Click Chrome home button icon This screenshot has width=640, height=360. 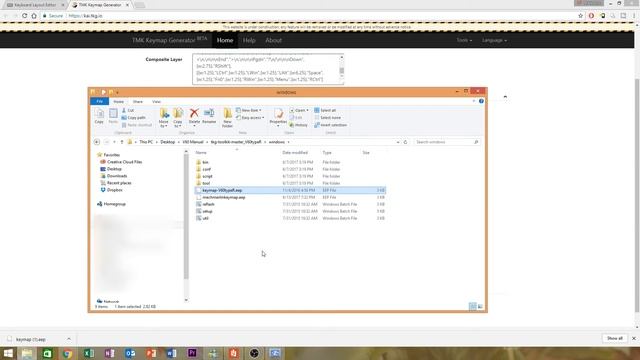tap(34, 16)
